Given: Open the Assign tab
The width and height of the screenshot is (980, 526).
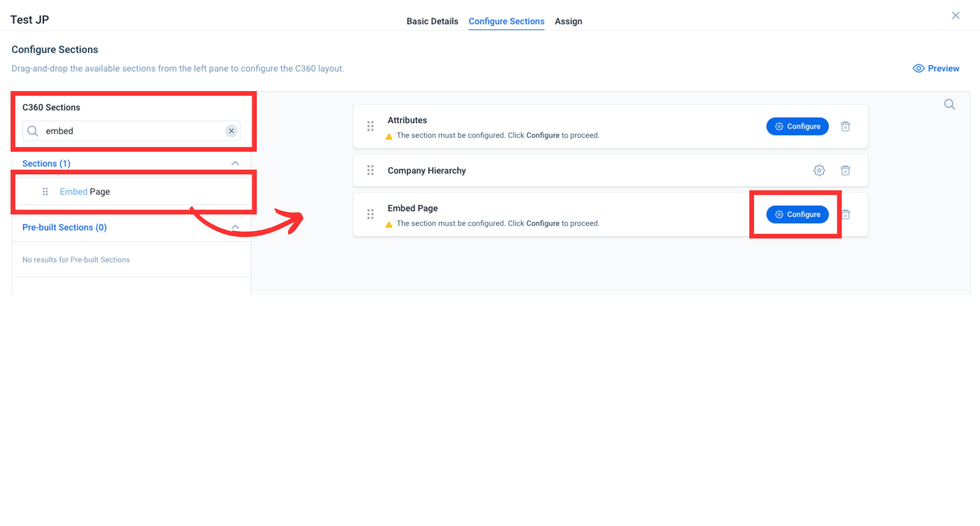Looking at the screenshot, I should click(568, 21).
